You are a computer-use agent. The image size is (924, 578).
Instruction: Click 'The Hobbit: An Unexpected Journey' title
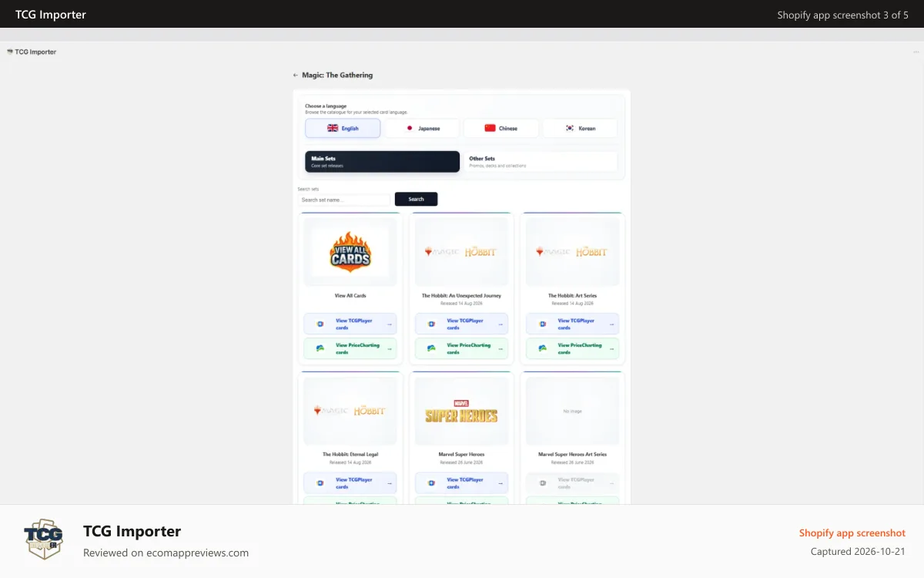pyautogui.click(x=461, y=295)
